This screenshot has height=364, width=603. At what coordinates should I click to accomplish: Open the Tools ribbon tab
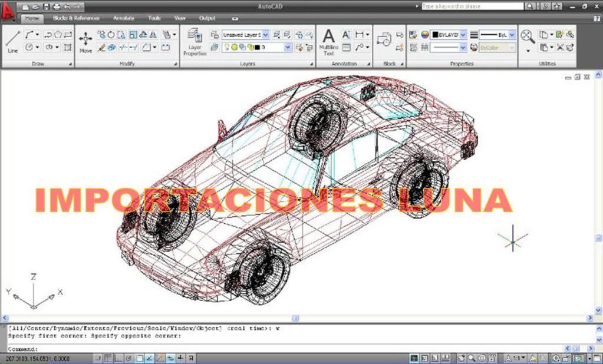(x=154, y=18)
